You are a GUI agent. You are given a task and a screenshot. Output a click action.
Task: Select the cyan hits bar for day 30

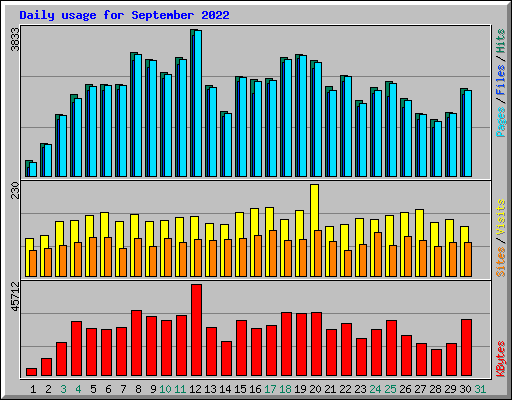click(x=468, y=134)
